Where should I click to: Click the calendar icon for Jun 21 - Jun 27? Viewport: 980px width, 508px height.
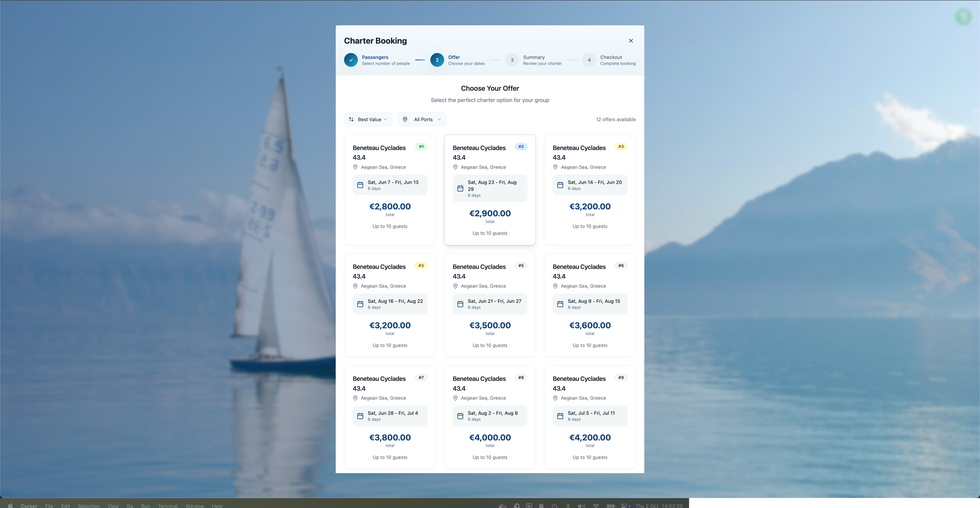coord(460,304)
